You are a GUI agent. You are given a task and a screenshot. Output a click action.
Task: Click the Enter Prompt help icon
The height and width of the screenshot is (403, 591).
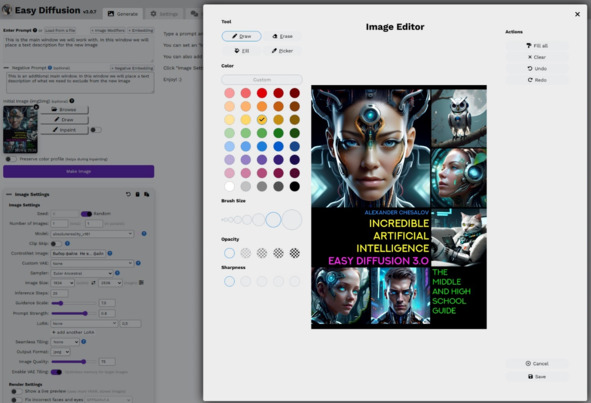35,30
